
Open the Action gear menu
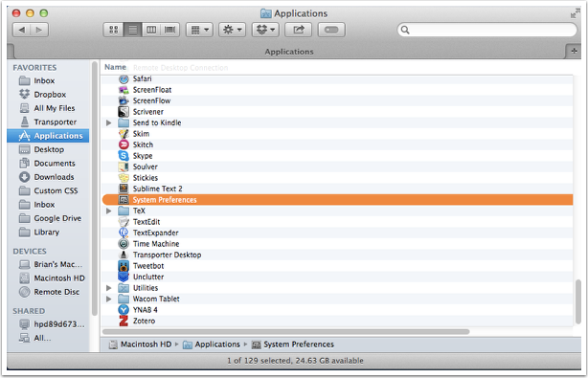click(232, 30)
